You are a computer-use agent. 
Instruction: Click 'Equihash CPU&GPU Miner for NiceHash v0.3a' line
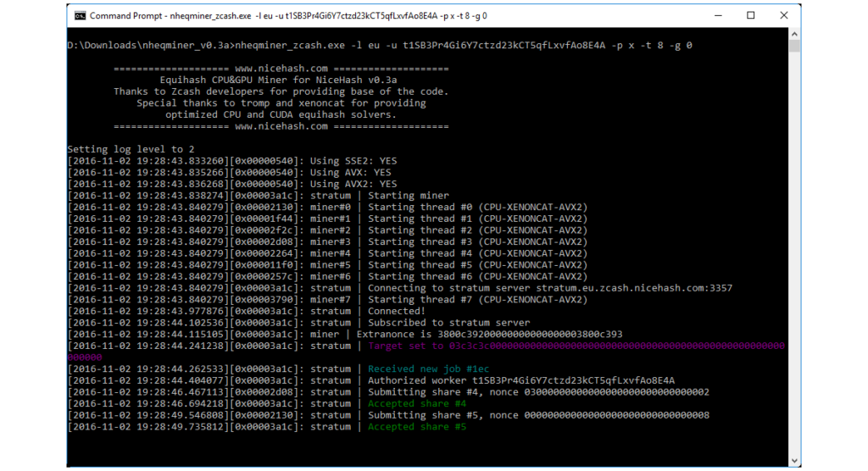pyautogui.click(x=278, y=80)
